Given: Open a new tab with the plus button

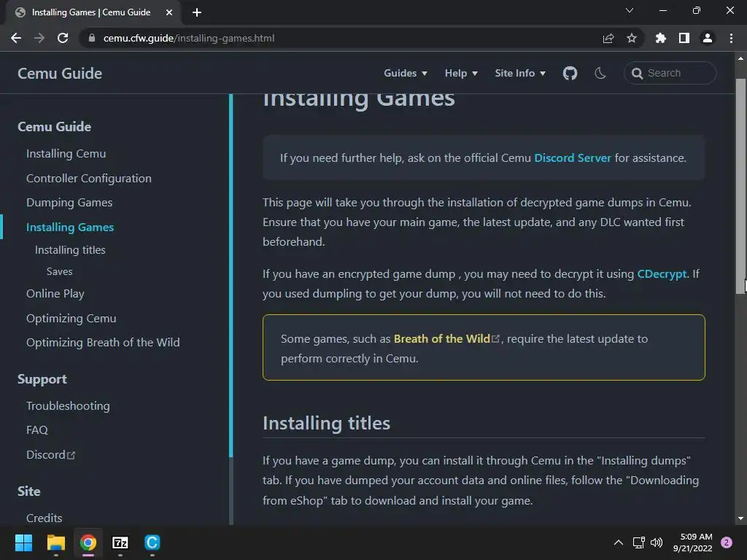Looking at the screenshot, I should [x=197, y=12].
